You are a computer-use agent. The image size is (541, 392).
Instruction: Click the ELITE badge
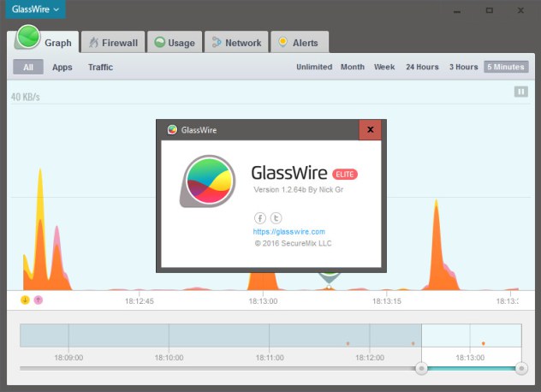[345, 175]
